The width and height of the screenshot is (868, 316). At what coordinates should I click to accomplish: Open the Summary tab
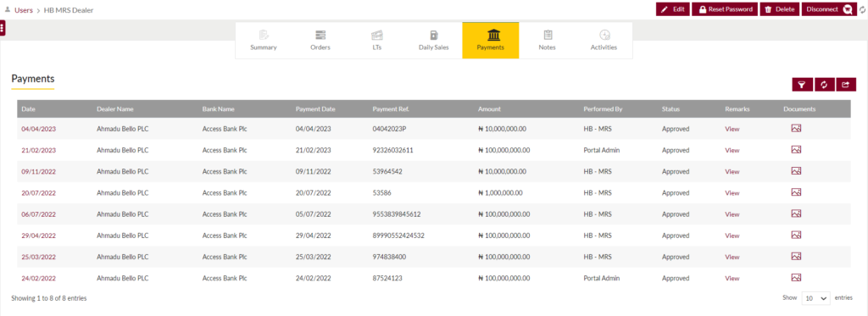click(264, 41)
